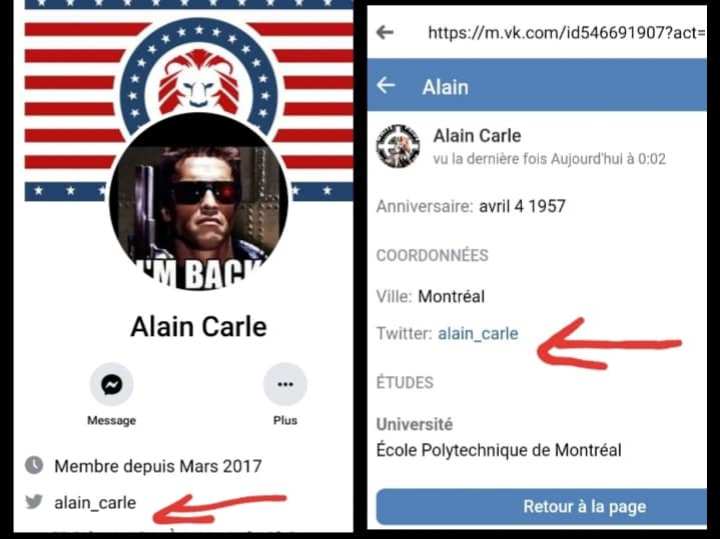Screen dimensions: 720x539
Task: Click alain_carle text on Facebook profile
Action: [x=95, y=503]
